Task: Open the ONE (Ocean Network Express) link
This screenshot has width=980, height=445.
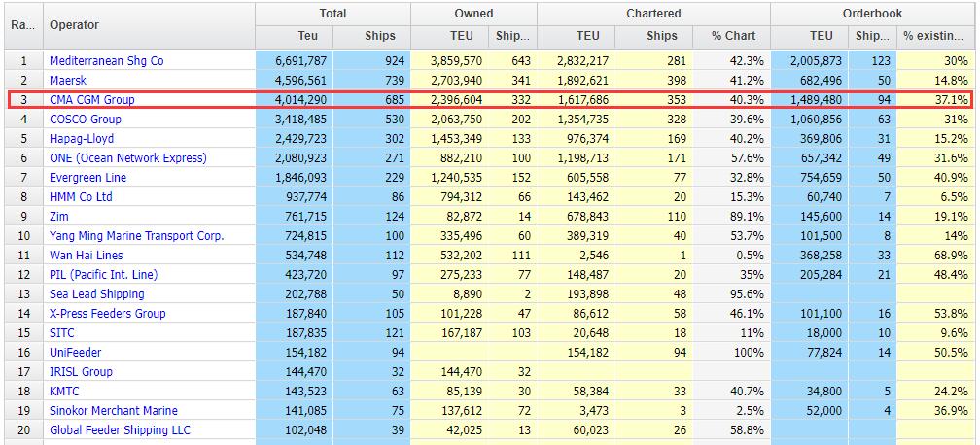Action: [x=128, y=158]
